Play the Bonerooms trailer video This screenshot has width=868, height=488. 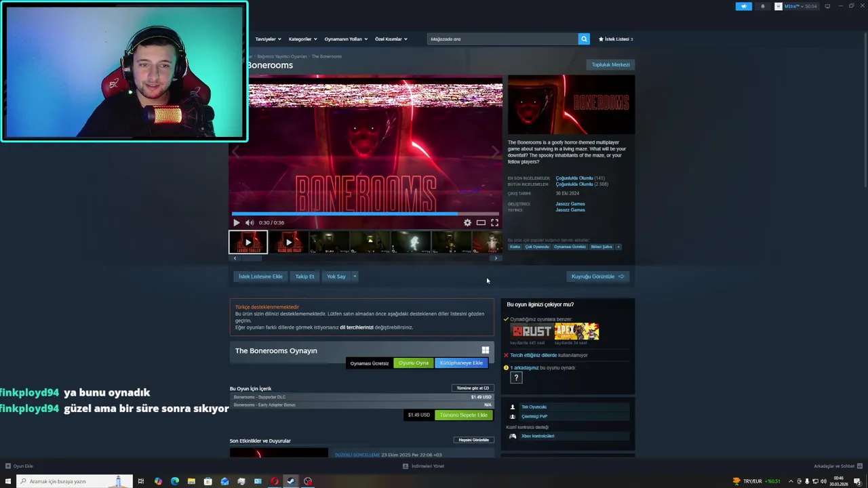[236, 222]
